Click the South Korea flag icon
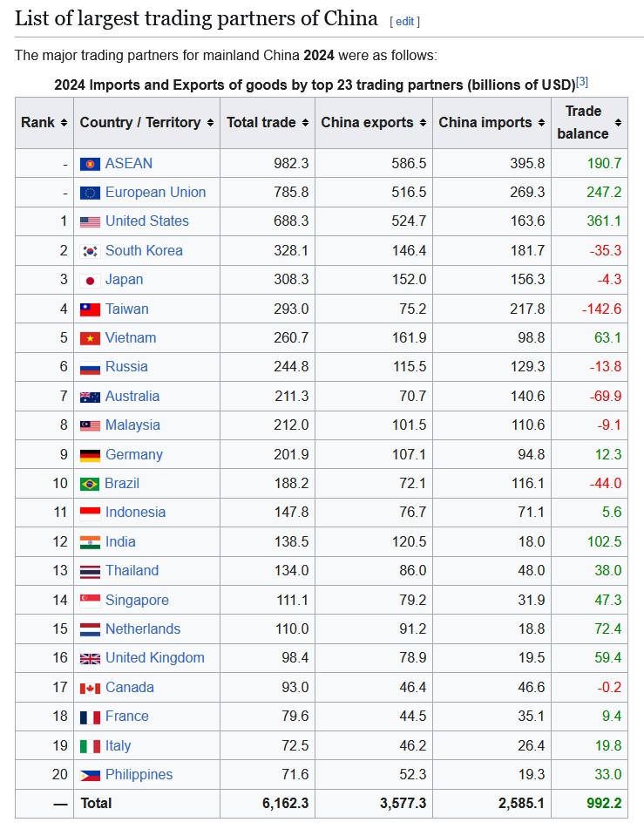Image resolution: width=644 pixels, height=829 pixels. click(90, 251)
